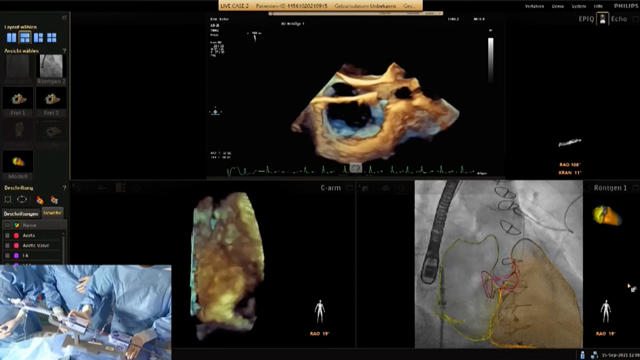Choose the Röntgen 2 view thumbnail
Viewport: 640px width, 360px height.
point(51,69)
